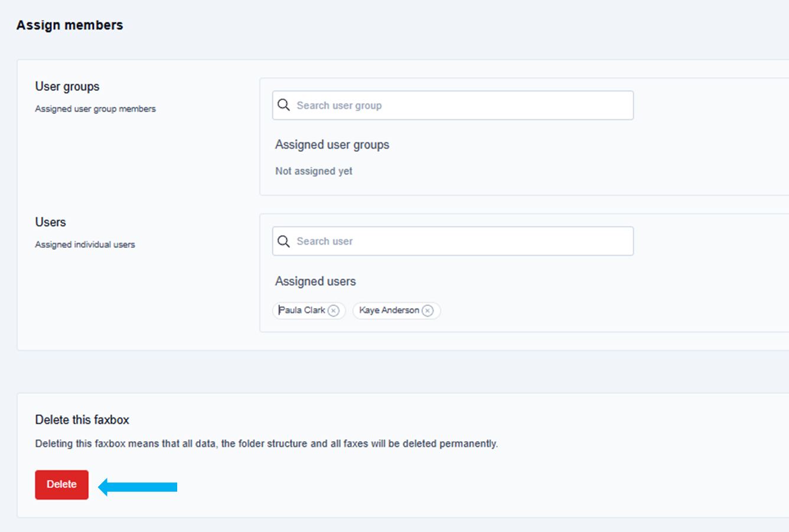
Task: Remove Kaye Anderson using the x icon
Action: (x=428, y=311)
